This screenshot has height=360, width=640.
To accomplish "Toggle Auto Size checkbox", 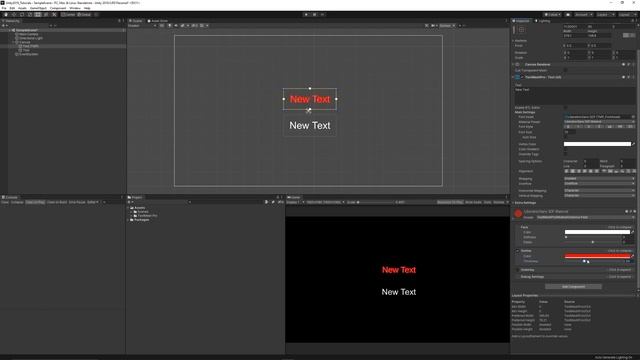I will pyautogui.click(x=565, y=138).
